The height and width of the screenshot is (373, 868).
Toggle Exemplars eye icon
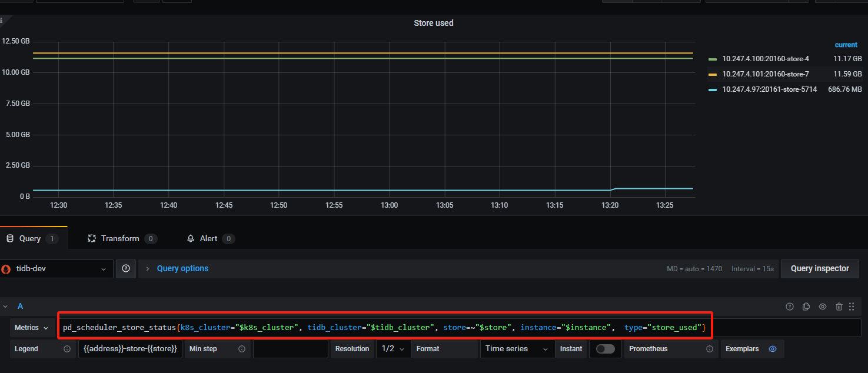(773, 349)
